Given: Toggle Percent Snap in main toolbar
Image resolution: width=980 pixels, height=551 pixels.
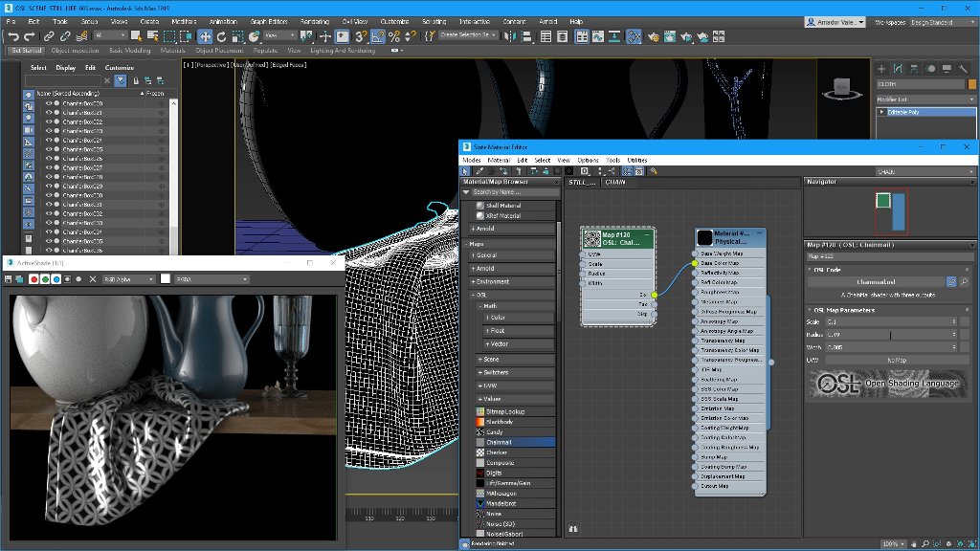Looking at the screenshot, I should 393,37.
